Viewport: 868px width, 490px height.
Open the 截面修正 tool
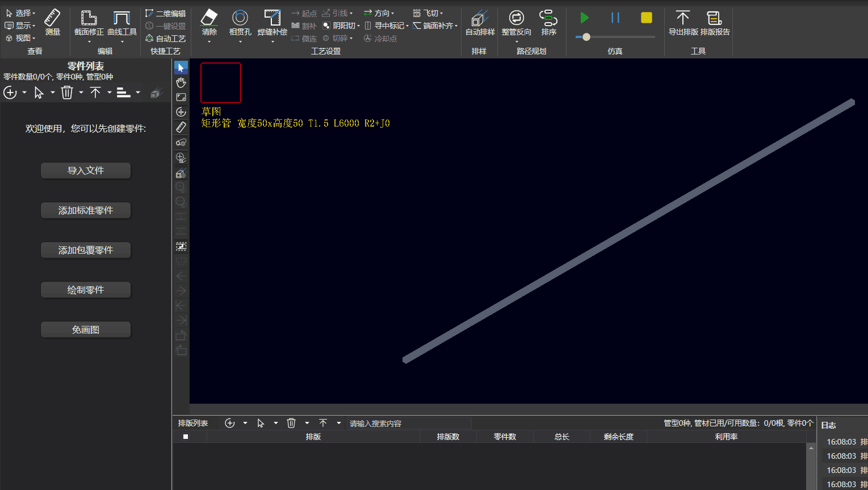pos(89,23)
